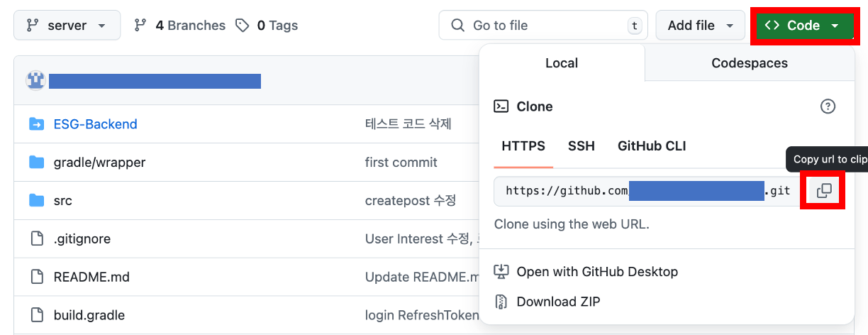This screenshot has width=868, height=335.
Task: Select the GitHub CLI clone tab
Action: tap(652, 146)
